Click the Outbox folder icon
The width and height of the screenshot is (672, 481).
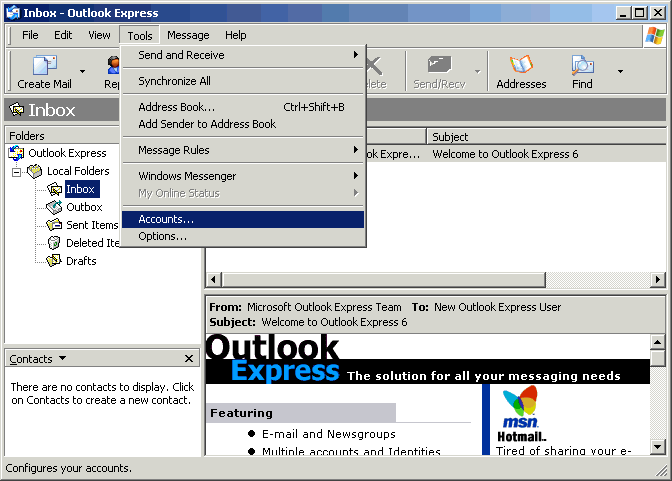click(54, 207)
